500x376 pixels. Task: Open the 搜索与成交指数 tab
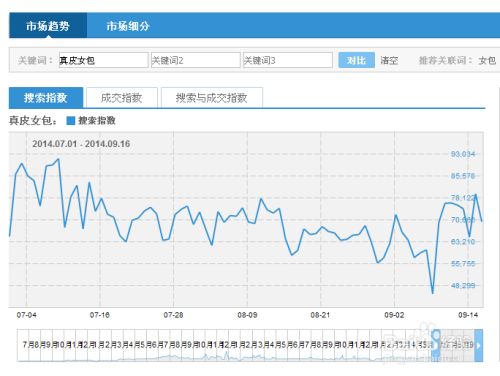pos(212,98)
